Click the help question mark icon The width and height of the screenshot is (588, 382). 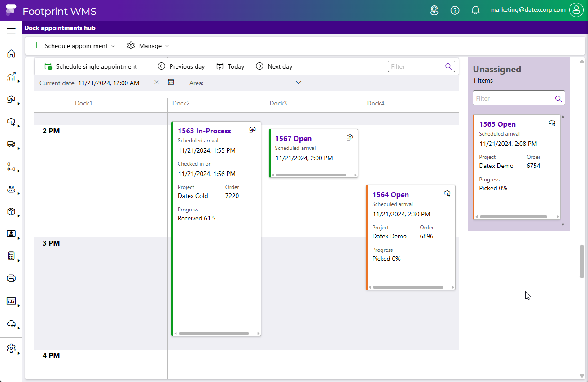[455, 10]
